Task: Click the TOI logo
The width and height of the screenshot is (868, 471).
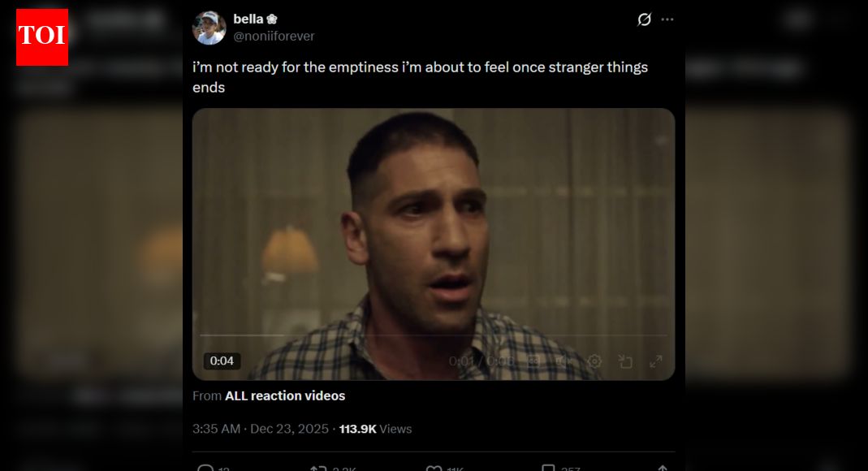Action: 42,37
